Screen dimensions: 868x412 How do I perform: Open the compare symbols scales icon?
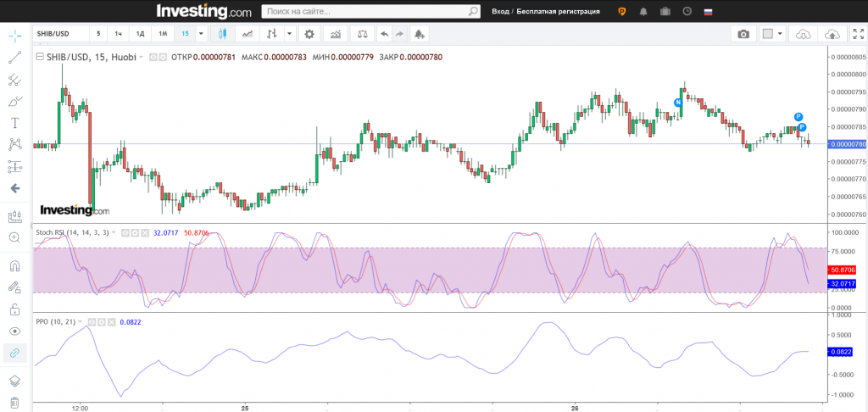click(x=363, y=34)
